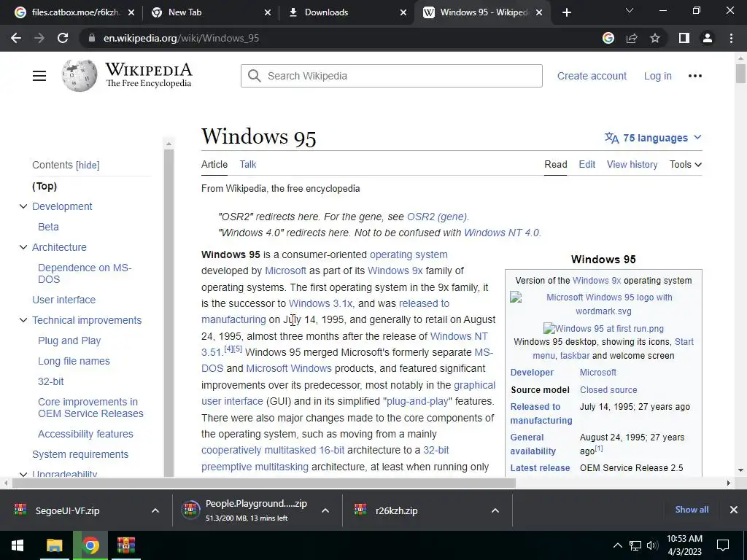Close the downloads shelf with the X
This screenshot has height=560, width=747.
tap(734, 510)
